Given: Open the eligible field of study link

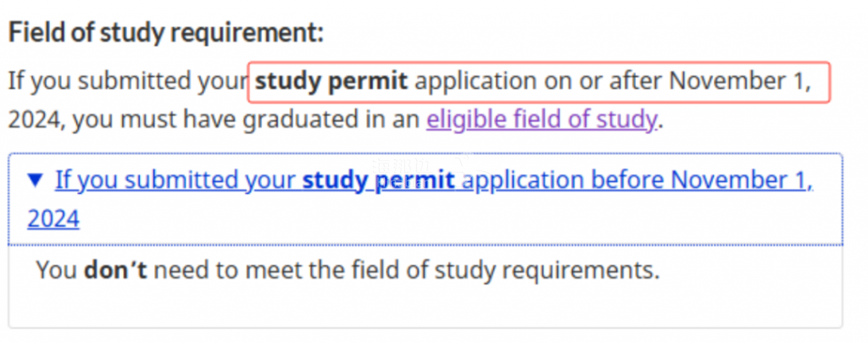Looking at the screenshot, I should coord(541,119).
